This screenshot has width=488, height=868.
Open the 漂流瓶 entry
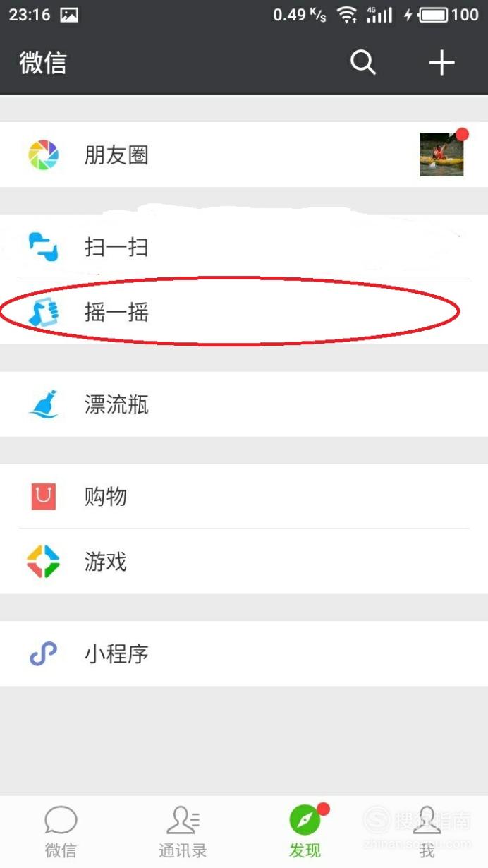point(244,404)
